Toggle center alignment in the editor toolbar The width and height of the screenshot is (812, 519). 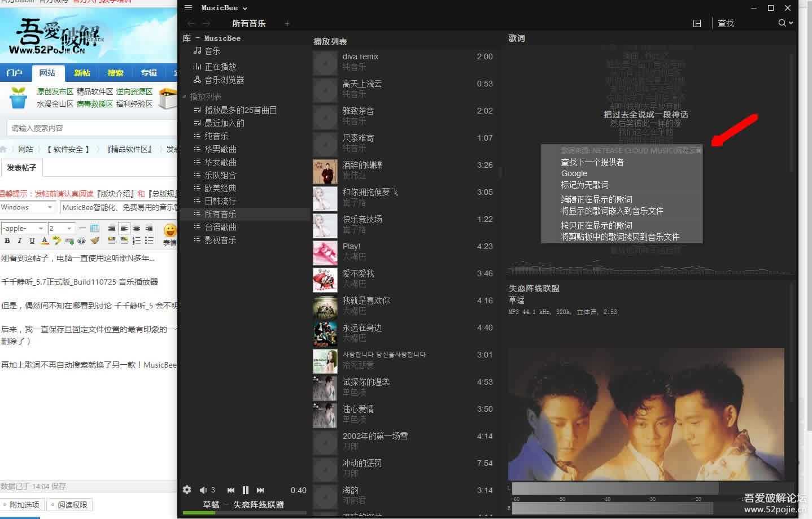pos(124,228)
